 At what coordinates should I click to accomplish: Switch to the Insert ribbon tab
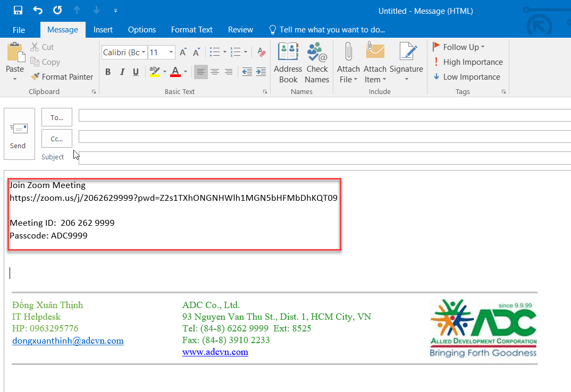click(x=103, y=30)
